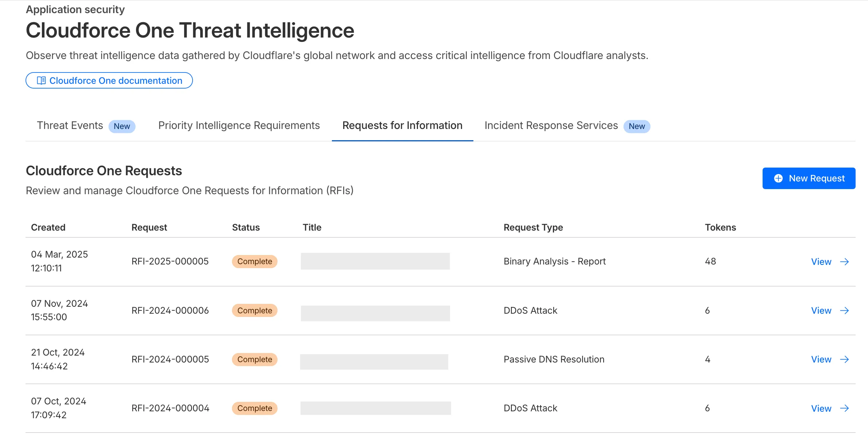868x443 pixels.
Task: Click View for the 07 Oct, 2024 request
Action: coord(821,408)
